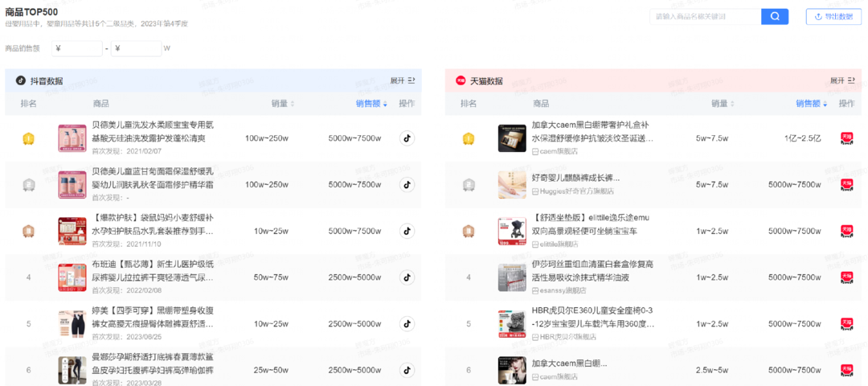Open Douyin link for 贝德美儿童蓝甘菊面霜 row
The image size is (868, 386).
(x=407, y=184)
